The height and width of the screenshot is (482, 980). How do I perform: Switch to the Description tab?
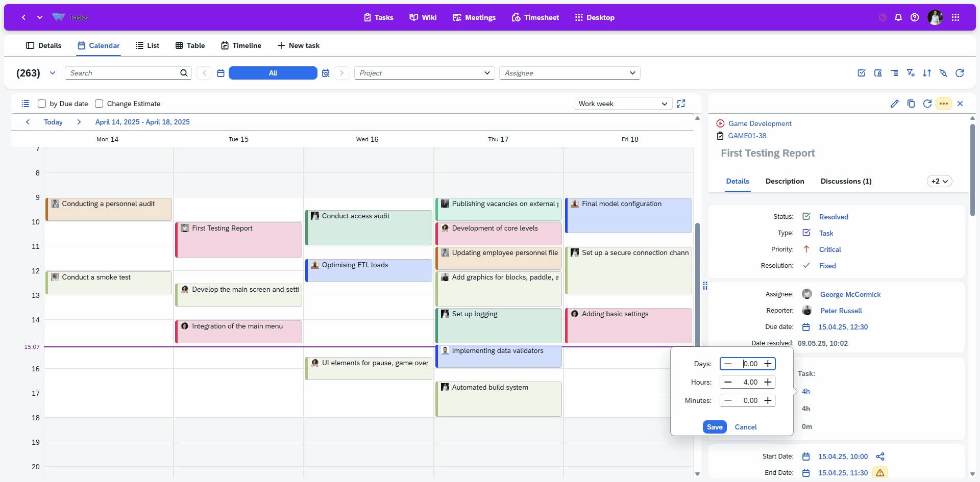(x=785, y=182)
